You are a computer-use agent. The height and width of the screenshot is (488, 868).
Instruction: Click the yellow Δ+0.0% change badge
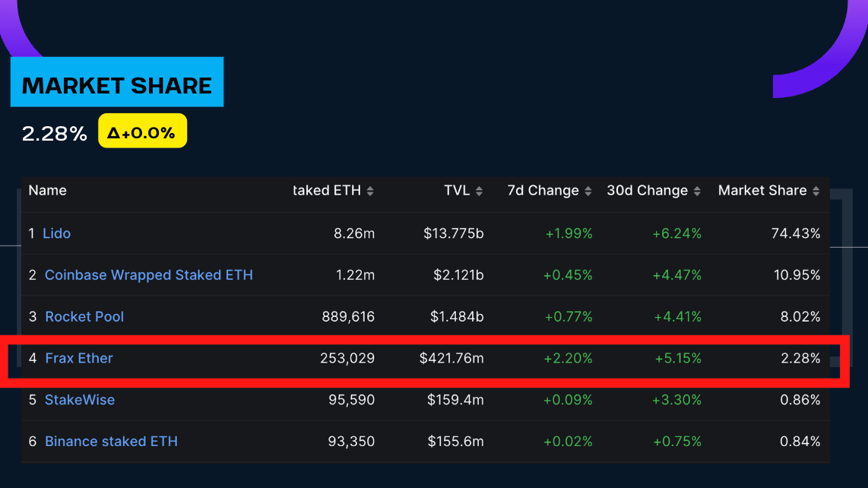[142, 133]
